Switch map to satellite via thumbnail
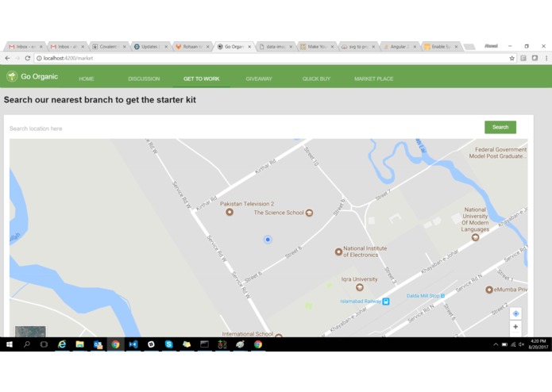This screenshot has width=552, height=392. [30, 332]
